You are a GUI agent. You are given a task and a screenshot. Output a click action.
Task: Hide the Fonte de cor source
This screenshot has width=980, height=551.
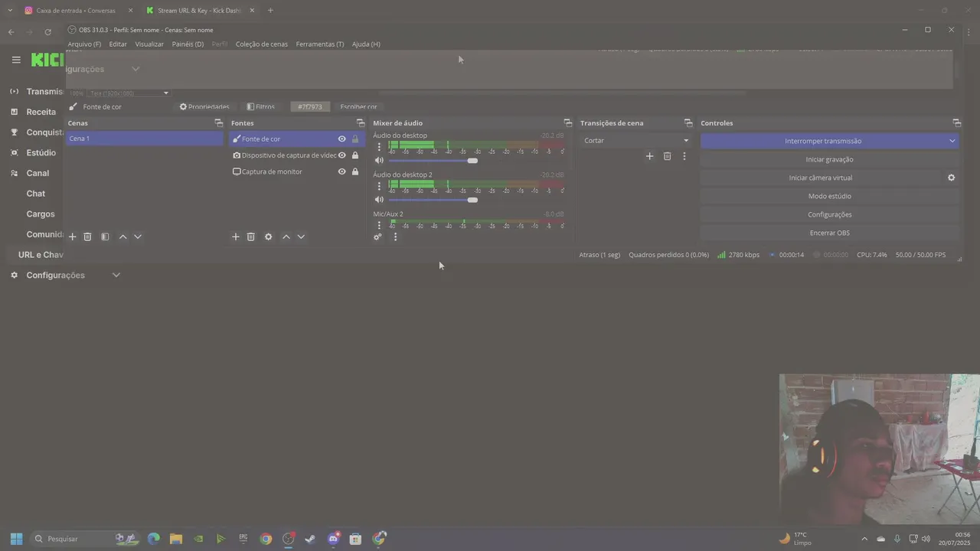(341, 139)
